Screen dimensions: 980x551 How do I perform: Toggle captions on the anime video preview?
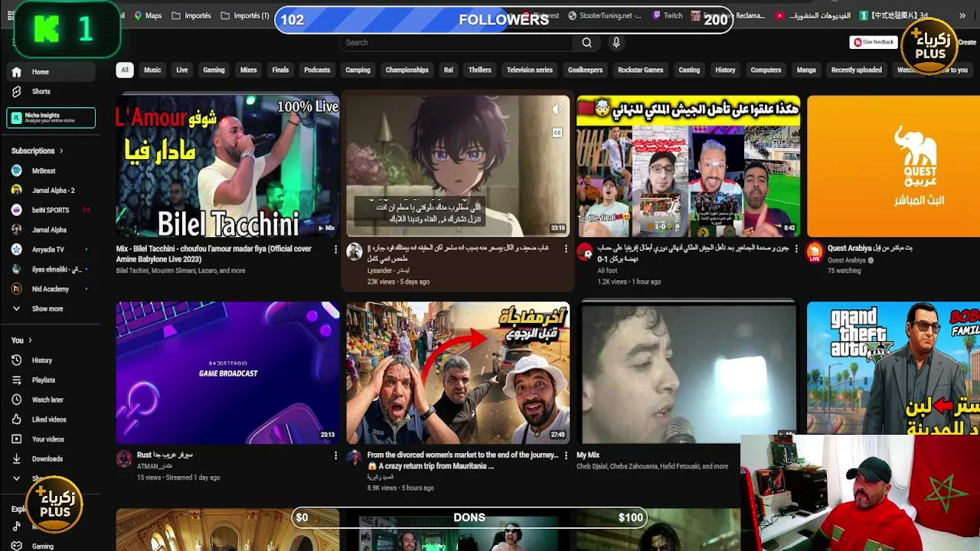557,132
